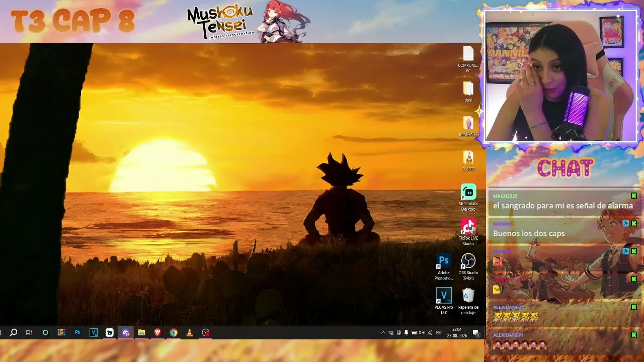Select the dani folder on the desktop
Viewport: 644px width, 362px height.
coord(468,92)
